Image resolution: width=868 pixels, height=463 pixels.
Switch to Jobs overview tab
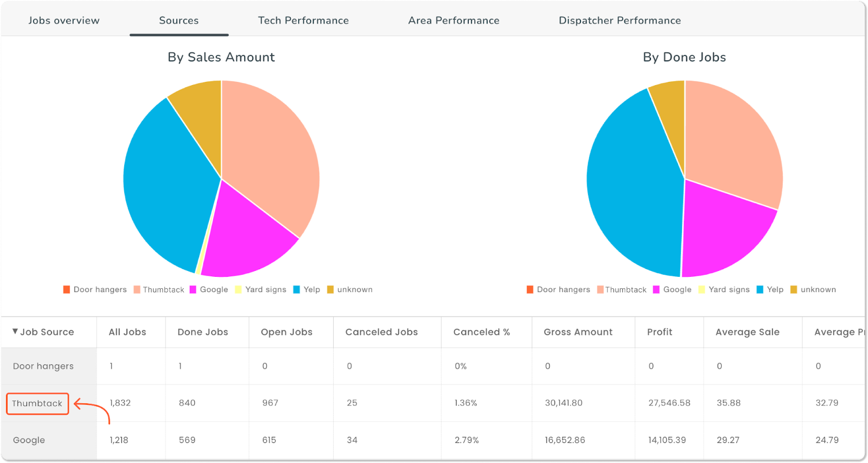click(64, 21)
